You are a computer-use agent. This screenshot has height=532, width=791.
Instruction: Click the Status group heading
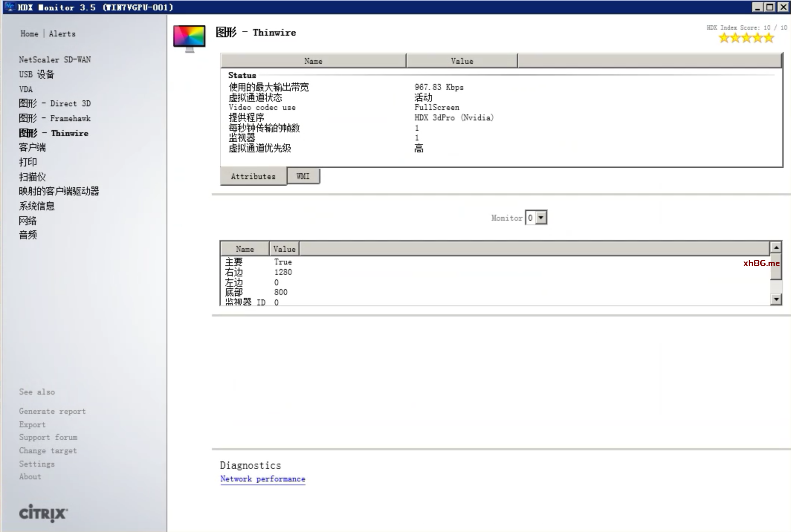242,75
